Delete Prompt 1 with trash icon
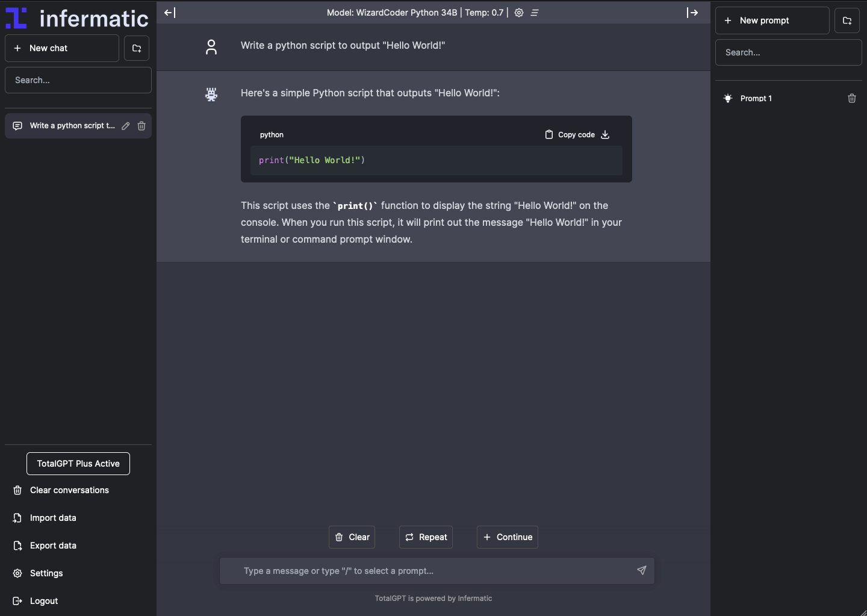Image resolution: width=867 pixels, height=616 pixels. [x=852, y=98]
